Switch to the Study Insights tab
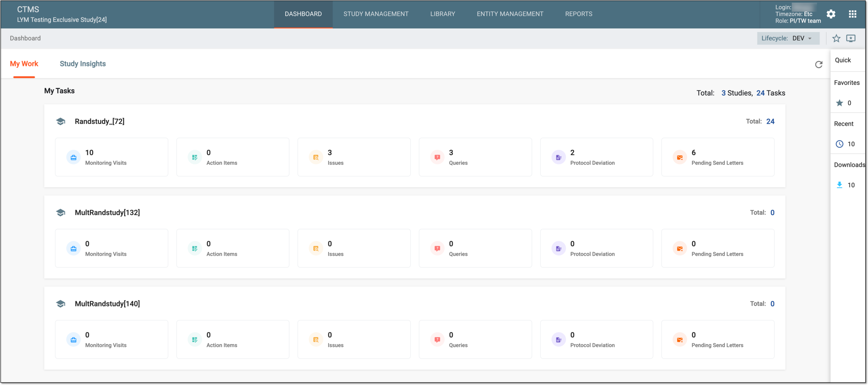This screenshot has height=385, width=868. pos(83,64)
